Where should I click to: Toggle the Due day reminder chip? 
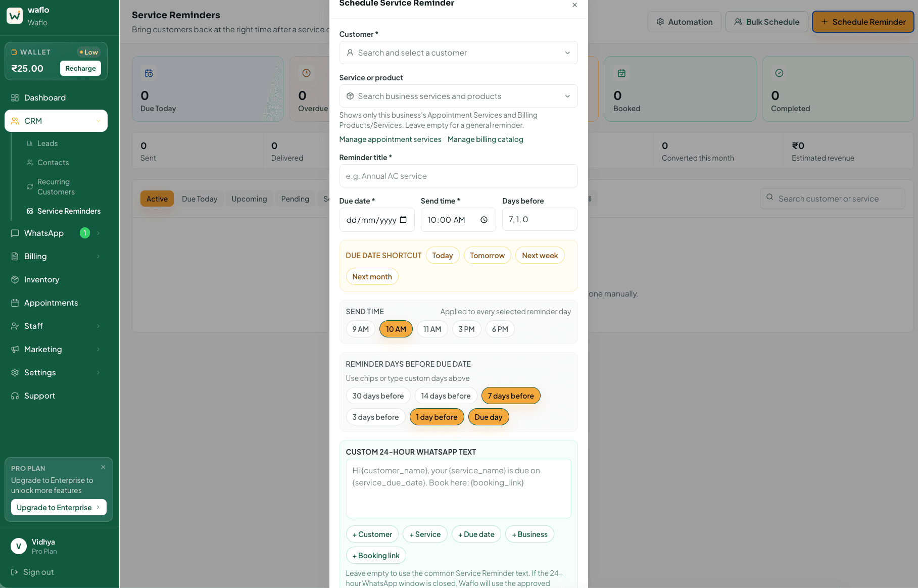point(489,417)
